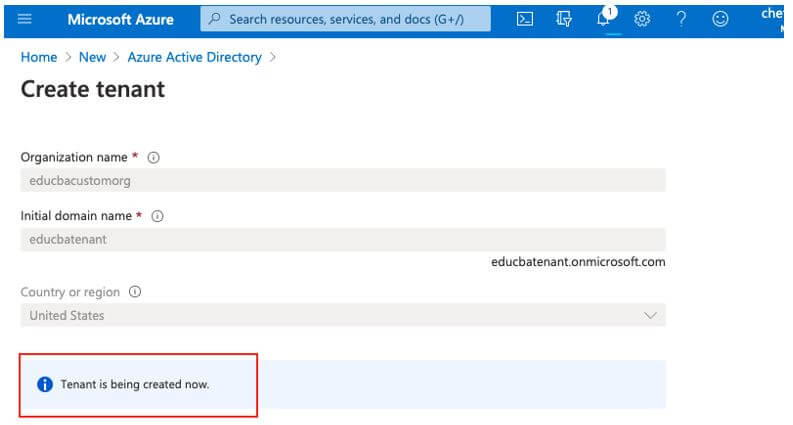This screenshot has height=425, width=793.
Task: Open Cloud Shell from the top bar
Action: 524,19
